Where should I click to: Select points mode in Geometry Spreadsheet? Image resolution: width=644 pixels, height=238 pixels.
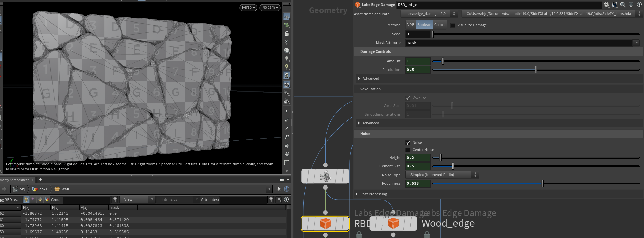[26, 199]
